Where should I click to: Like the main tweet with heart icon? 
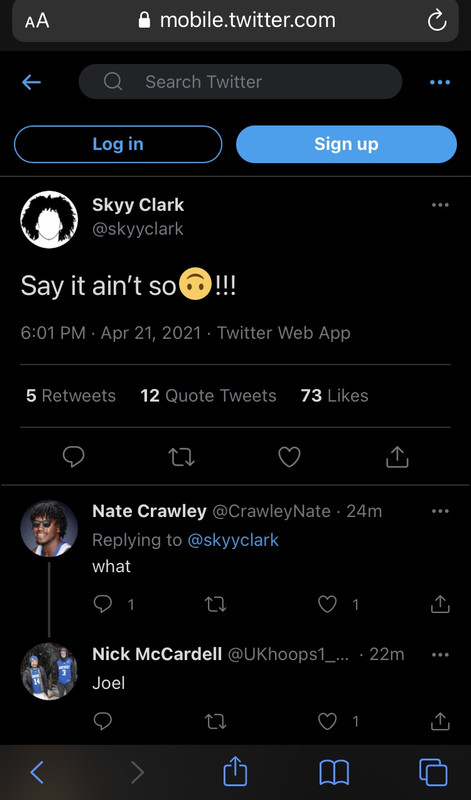click(x=289, y=457)
